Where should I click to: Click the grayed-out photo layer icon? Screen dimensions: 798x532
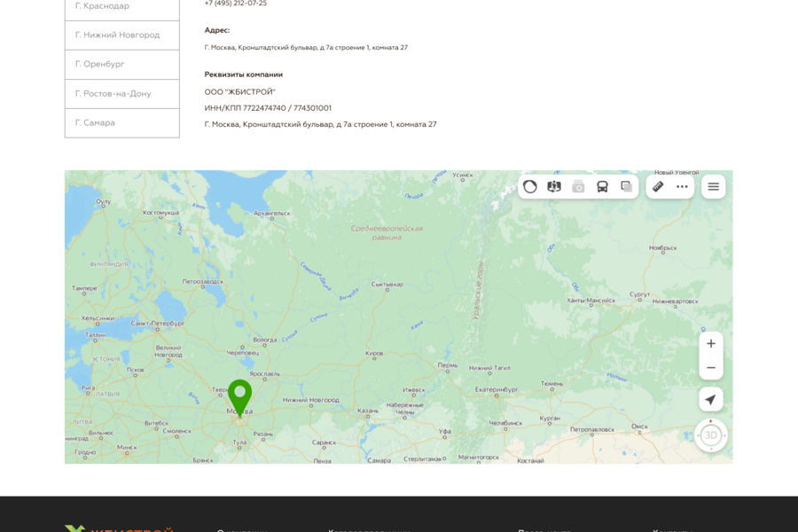(578, 186)
